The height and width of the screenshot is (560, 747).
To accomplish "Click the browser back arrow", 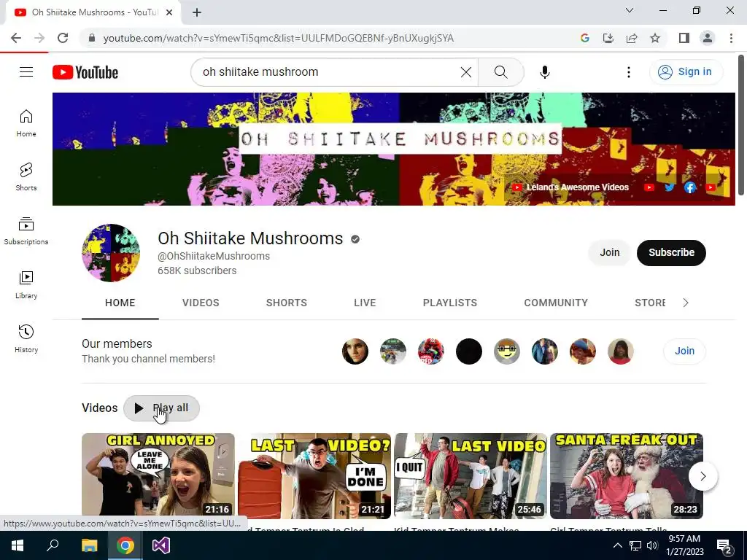I will pos(16,38).
